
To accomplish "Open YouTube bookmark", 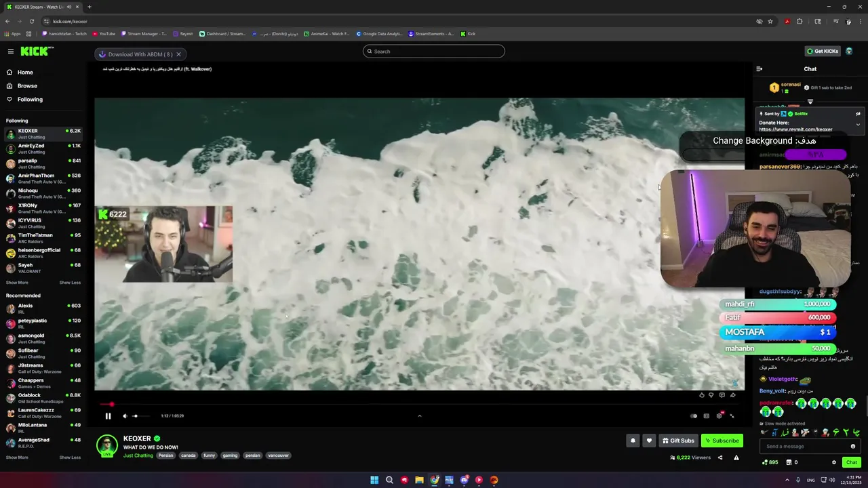I will click(104, 34).
